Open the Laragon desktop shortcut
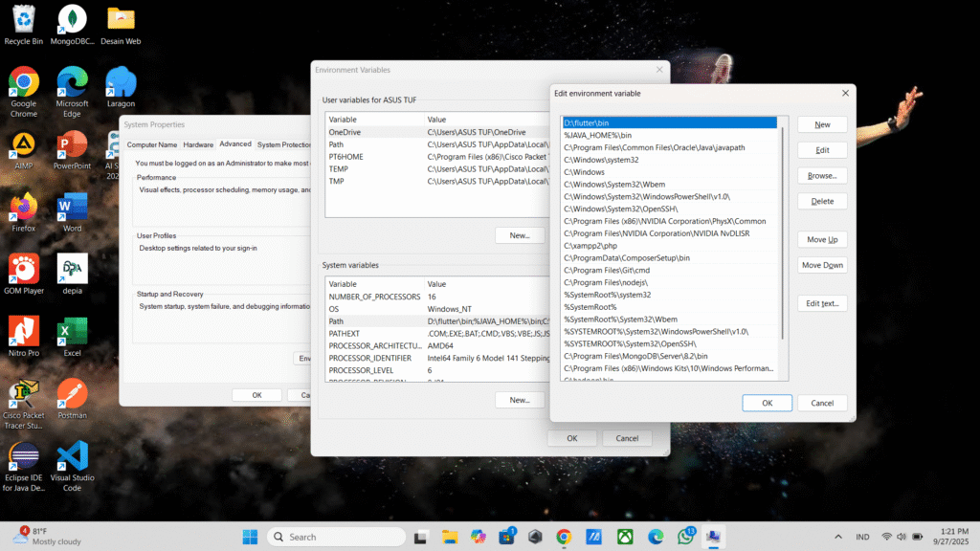This screenshot has height=551, width=980. tap(121, 83)
